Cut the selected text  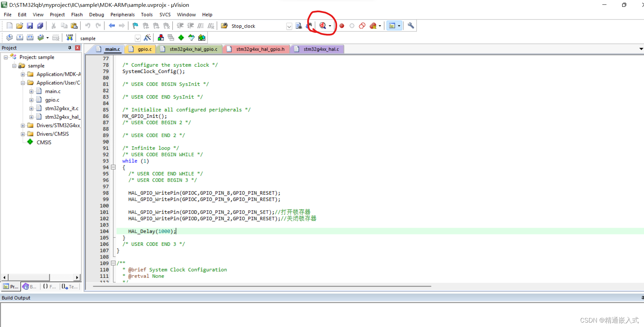[x=54, y=26]
